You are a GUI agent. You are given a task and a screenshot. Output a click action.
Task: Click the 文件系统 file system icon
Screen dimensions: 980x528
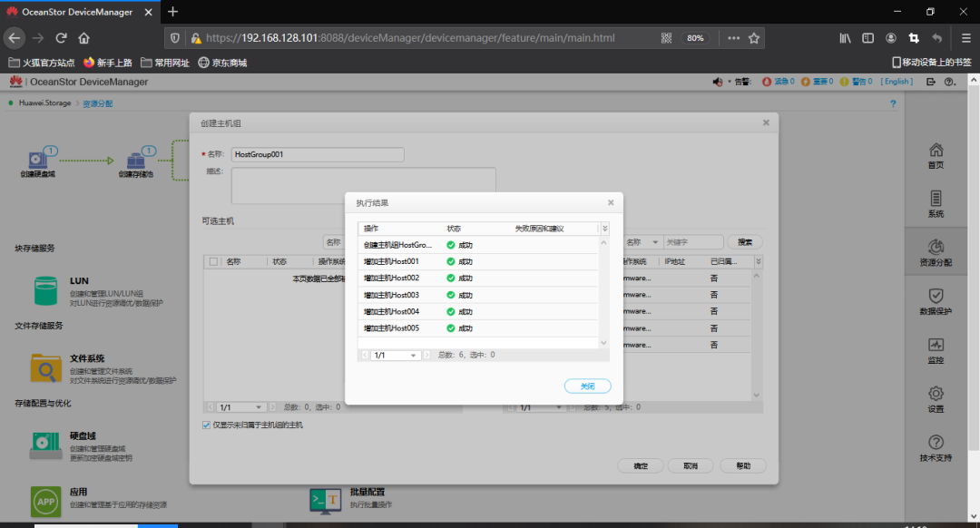point(45,368)
